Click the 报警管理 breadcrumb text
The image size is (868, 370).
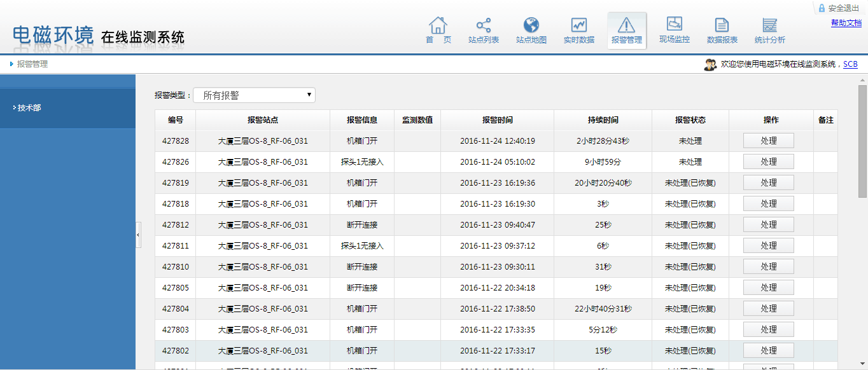[32, 64]
